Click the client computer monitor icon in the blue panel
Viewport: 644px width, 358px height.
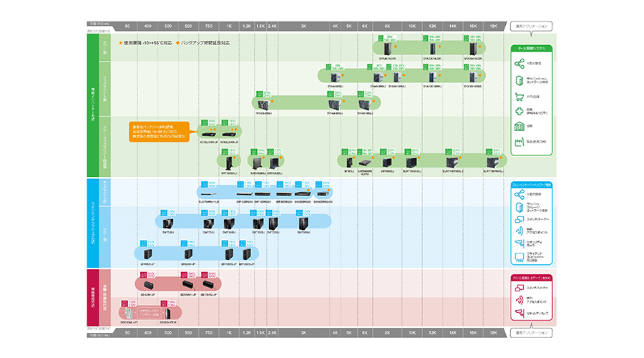coord(519,257)
